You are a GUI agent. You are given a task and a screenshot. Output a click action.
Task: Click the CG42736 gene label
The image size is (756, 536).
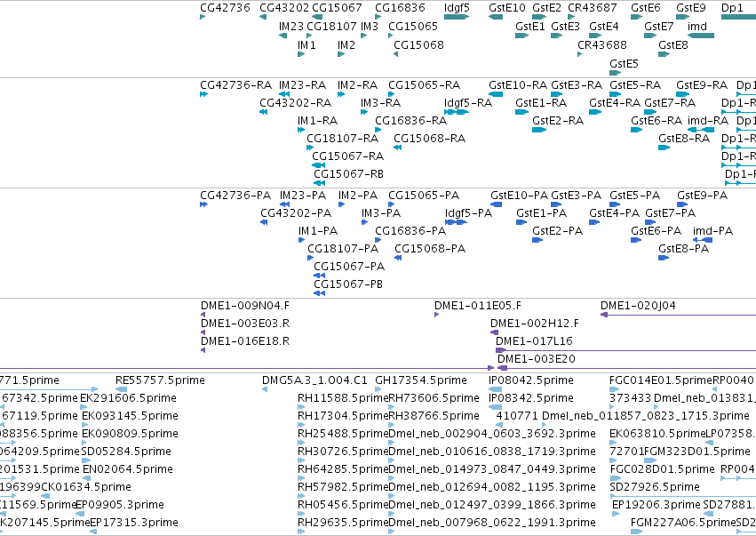(x=225, y=8)
